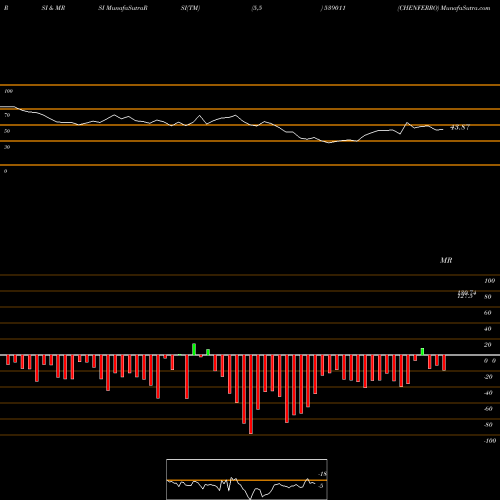Click the MACD axis label 40

click(487, 329)
